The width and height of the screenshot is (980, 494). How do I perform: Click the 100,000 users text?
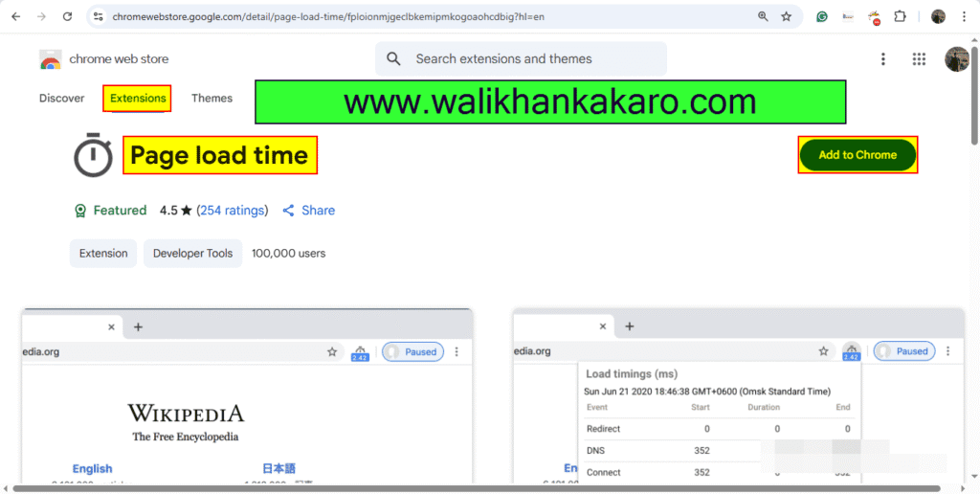click(x=289, y=254)
